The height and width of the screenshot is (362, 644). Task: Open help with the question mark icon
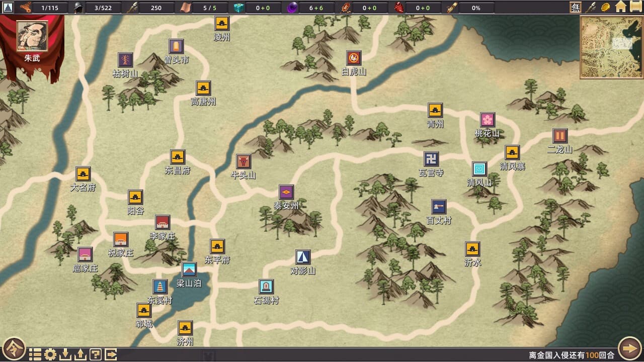pos(95,354)
